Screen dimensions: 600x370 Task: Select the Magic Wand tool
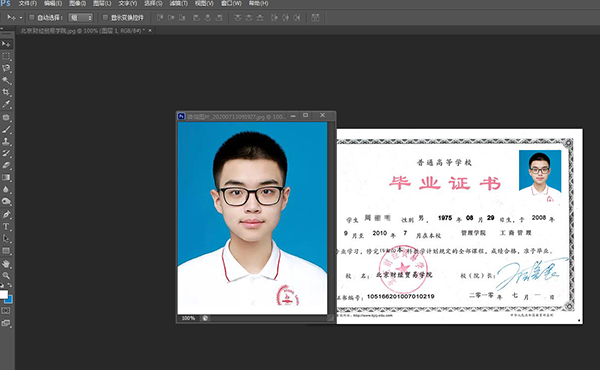(x=6, y=80)
